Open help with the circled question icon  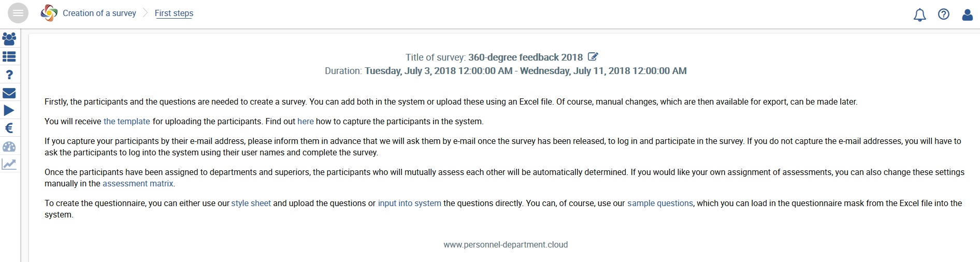click(944, 14)
